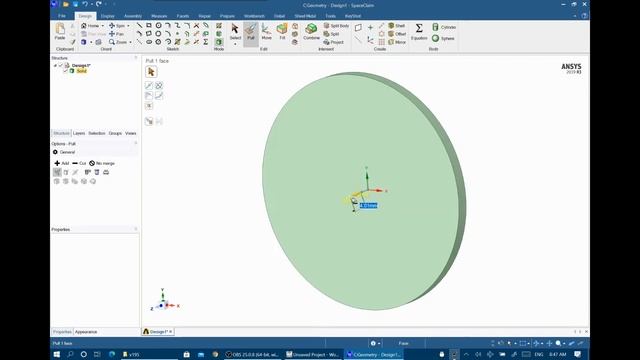The width and height of the screenshot is (640, 360).
Task: Open the Combine tool
Action: tap(311, 32)
